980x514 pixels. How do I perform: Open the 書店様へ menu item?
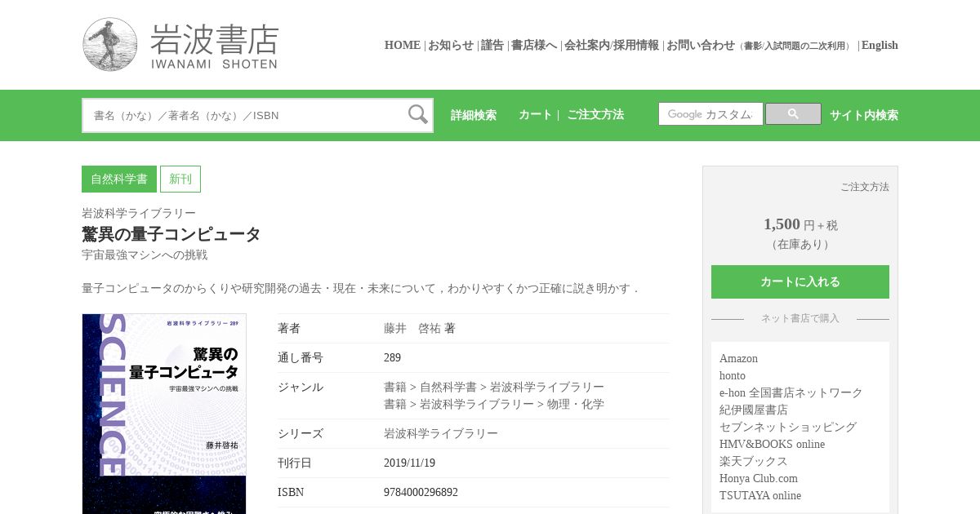point(534,46)
